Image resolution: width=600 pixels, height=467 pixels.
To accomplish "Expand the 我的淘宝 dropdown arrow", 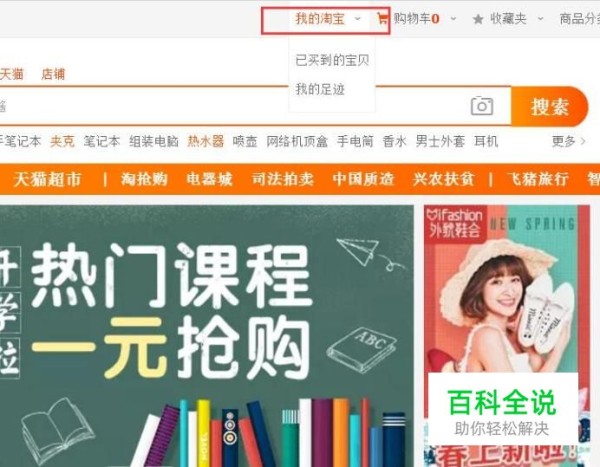I will [x=358, y=18].
